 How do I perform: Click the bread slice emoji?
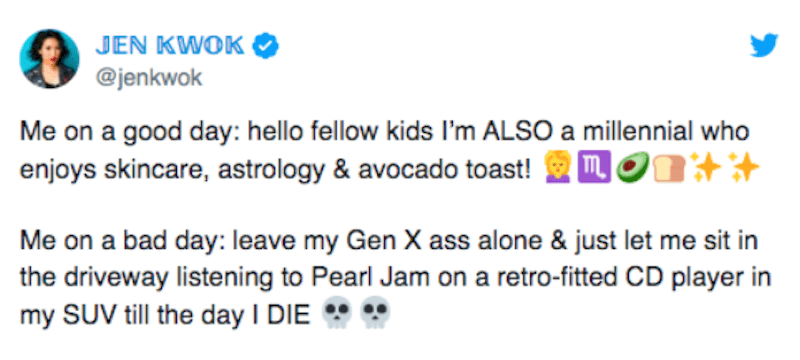pos(669,168)
